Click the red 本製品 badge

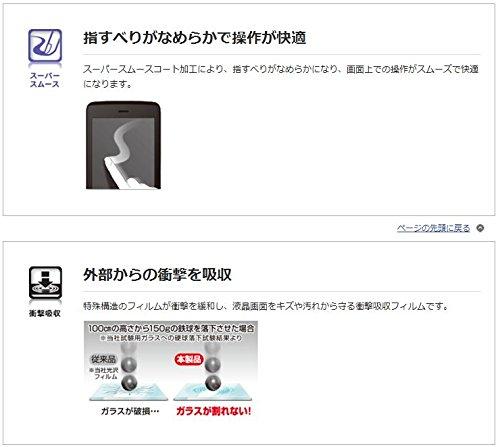coord(189,359)
